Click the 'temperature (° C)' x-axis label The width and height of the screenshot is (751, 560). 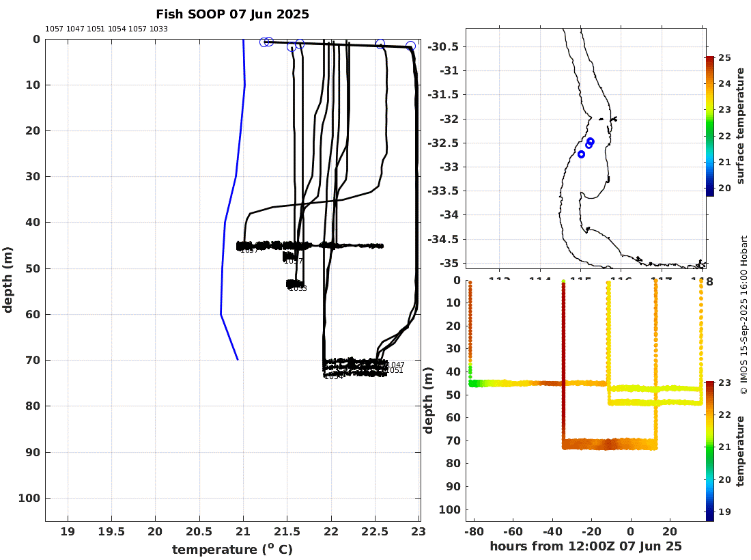[232, 550]
